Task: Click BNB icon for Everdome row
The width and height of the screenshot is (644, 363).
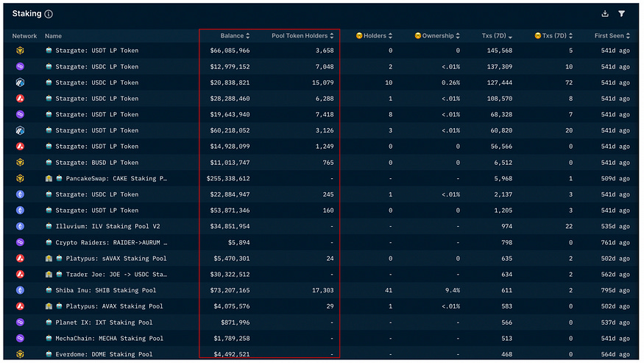Action: 20,354
